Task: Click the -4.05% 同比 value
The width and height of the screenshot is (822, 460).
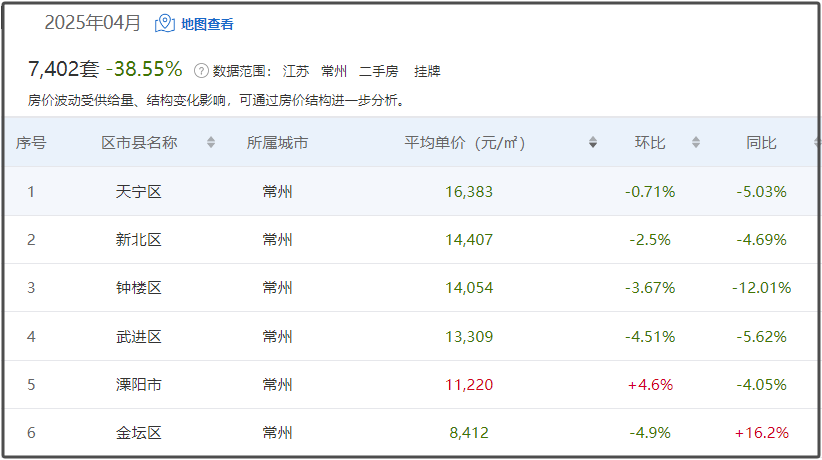Action: point(761,385)
